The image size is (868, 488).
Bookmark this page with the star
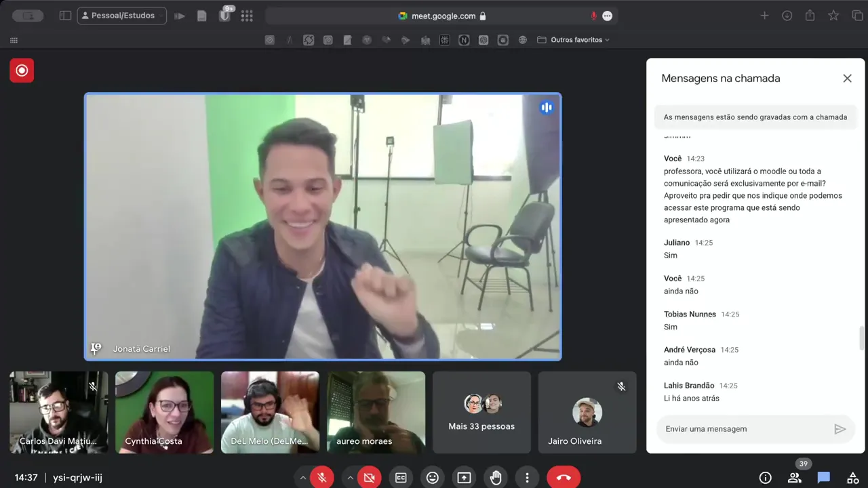(x=833, y=16)
